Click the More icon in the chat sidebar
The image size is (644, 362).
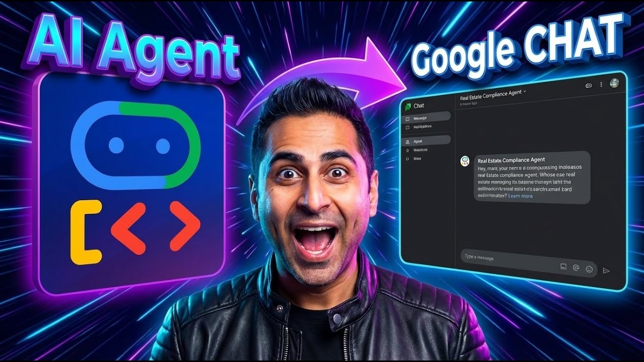[407, 158]
